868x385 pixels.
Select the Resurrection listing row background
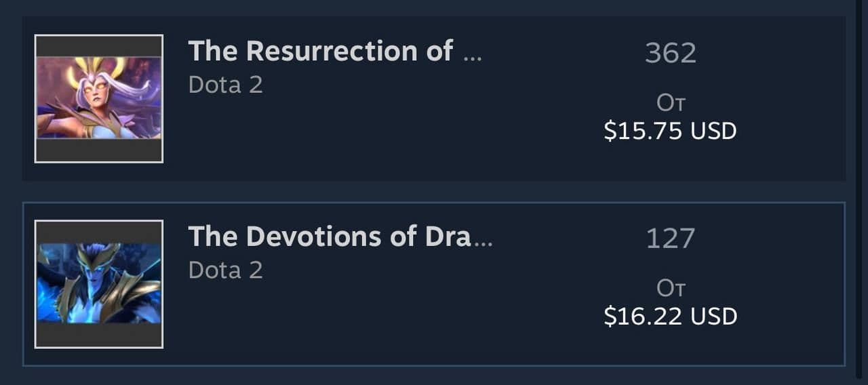click(x=434, y=99)
